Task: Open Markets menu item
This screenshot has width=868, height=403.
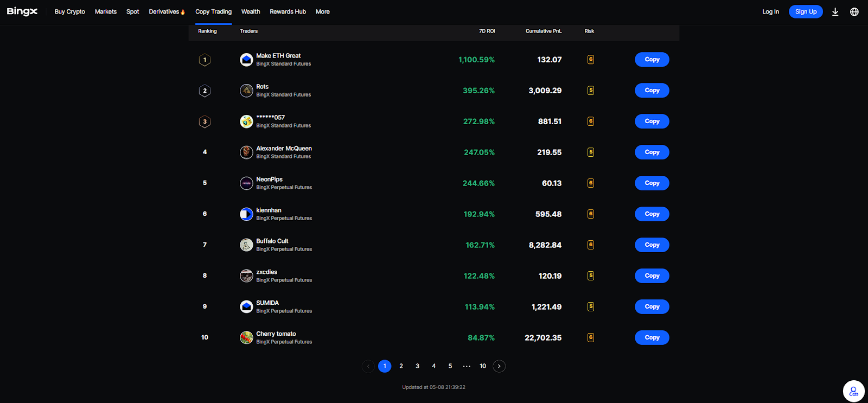Action: 106,11
